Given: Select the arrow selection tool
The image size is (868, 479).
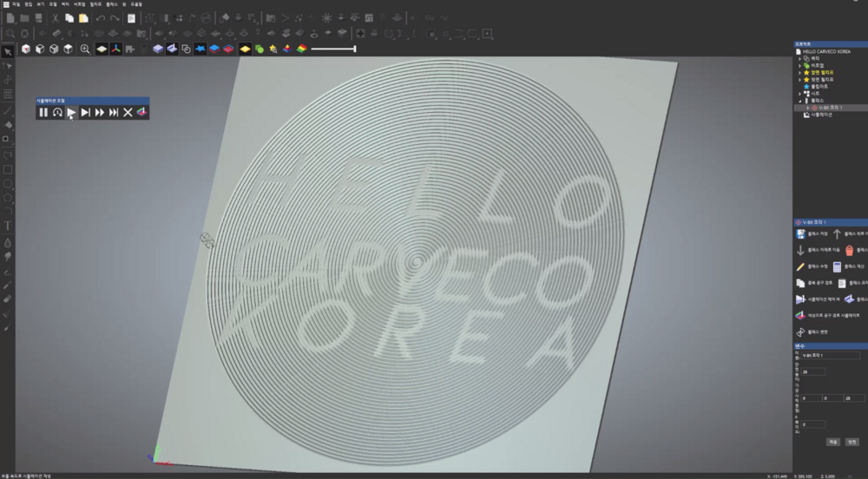Looking at the screenshot, I should 8,51.
